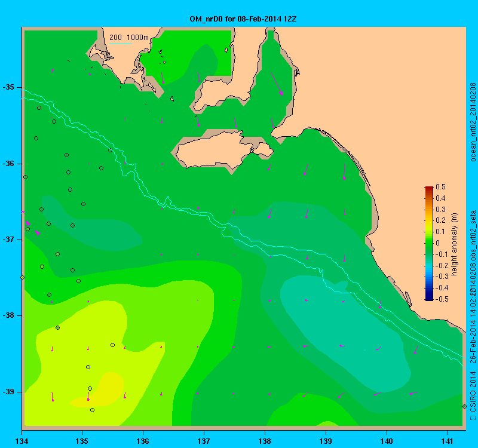Click the "-35" latitude axis label
This screenshot has height=448, width=478.
[x=8, y=87]
